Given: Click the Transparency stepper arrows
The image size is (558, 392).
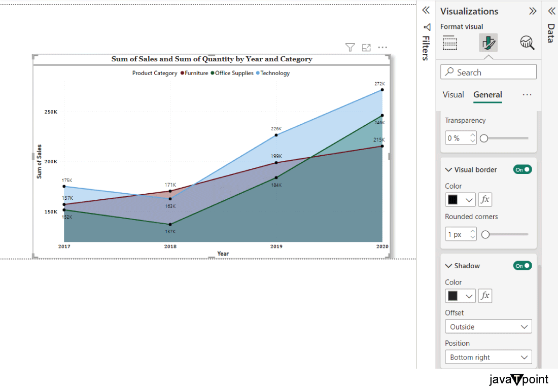Looking at the screenshot, I should tap(472, 137).
